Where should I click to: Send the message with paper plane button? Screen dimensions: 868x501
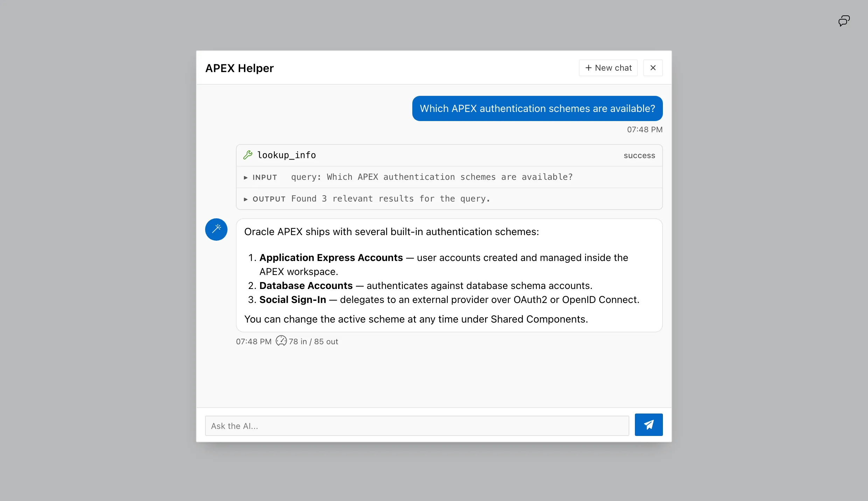point(649,425)
